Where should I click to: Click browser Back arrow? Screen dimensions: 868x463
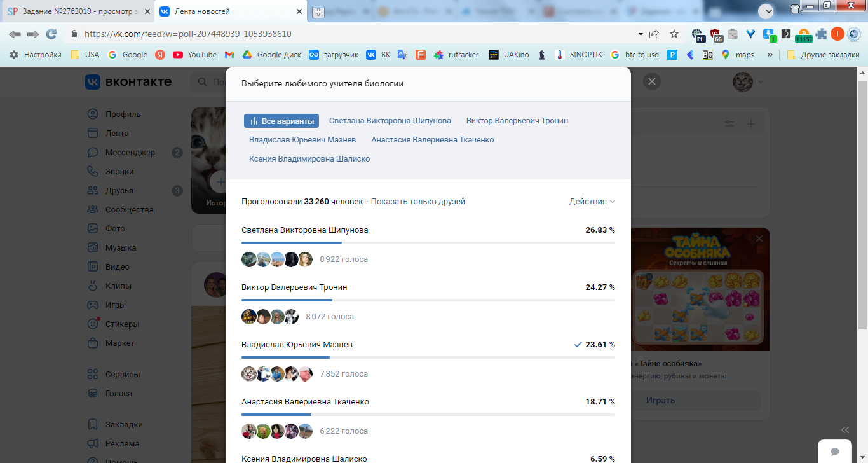pos(15,34)
